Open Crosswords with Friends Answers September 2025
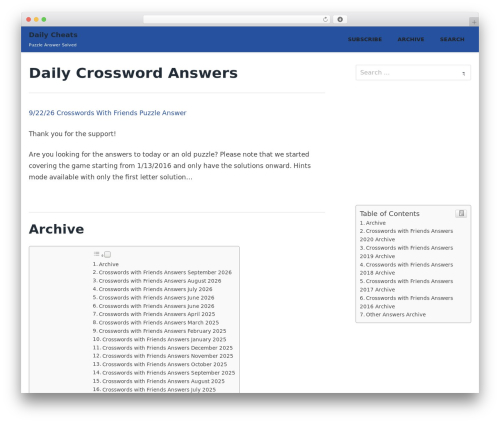 (x=164, y=373)
